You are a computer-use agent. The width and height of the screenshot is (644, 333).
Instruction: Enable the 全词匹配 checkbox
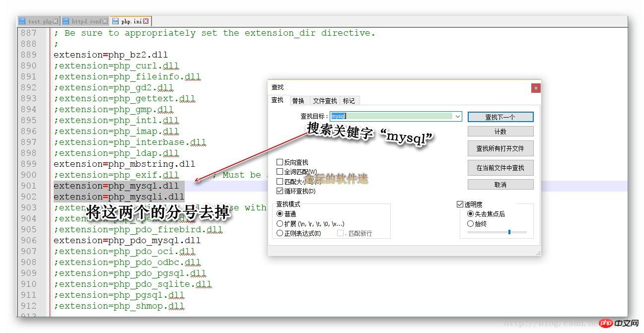[x=280, y=172]
